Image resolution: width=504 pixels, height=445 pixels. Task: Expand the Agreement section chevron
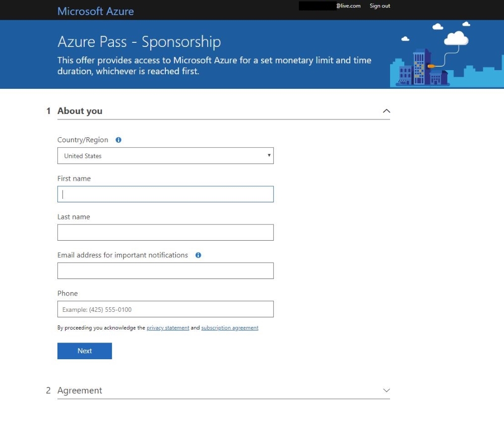tap(386, 390)
